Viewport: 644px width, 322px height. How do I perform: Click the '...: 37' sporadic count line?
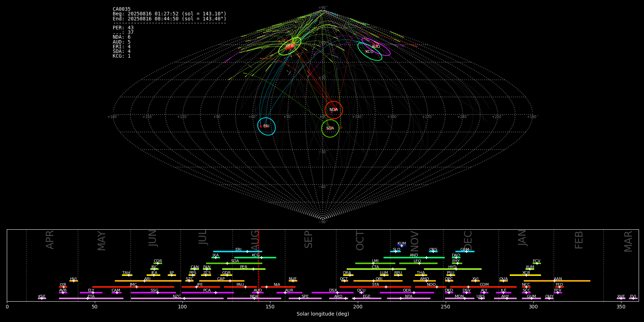[123, 33]
